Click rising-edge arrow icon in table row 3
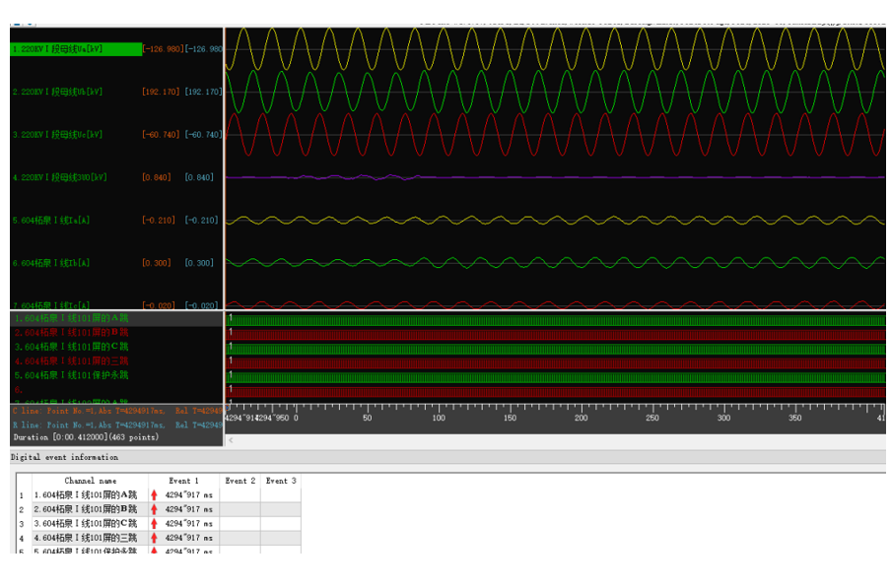 click(154, 523)
